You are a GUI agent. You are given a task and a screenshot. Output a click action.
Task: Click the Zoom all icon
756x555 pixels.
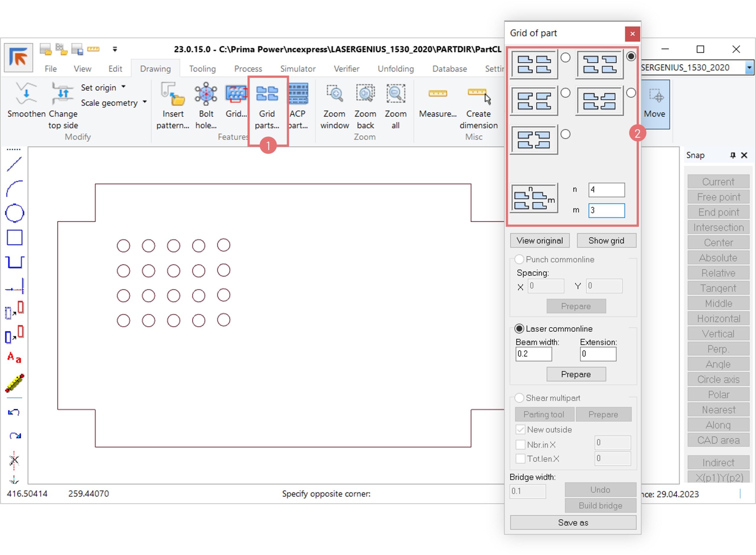coord(395,93)
